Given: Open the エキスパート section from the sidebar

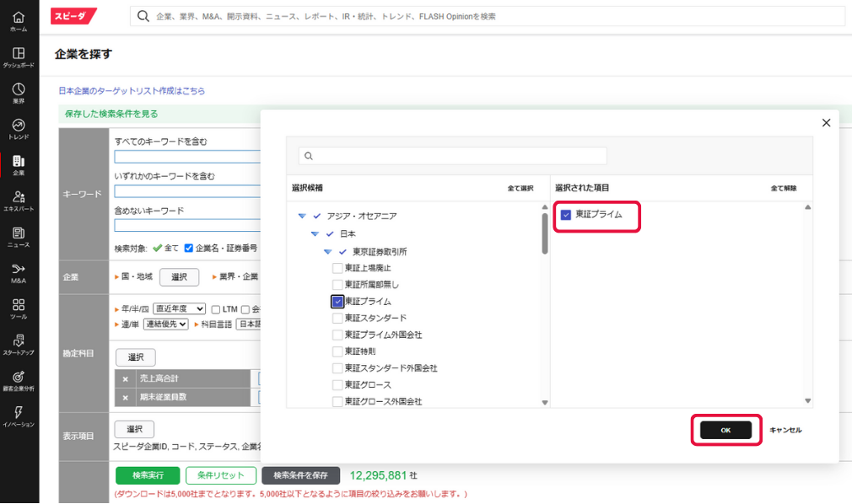Looking at the screenshot, I should [19, 199].
